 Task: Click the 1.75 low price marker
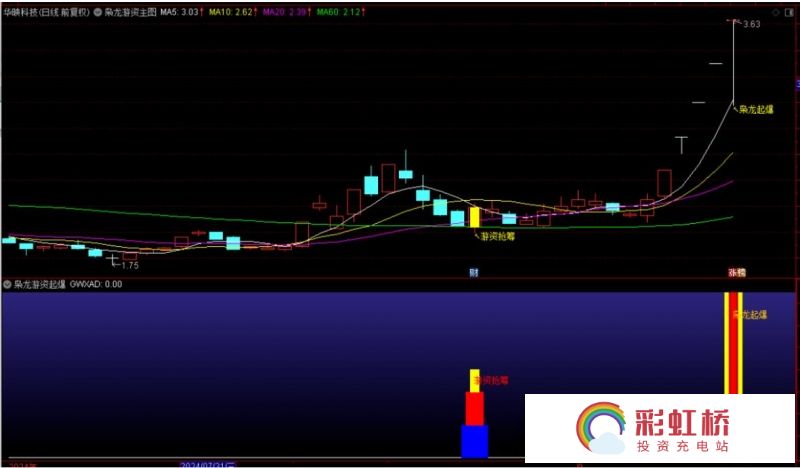(130, 266)
